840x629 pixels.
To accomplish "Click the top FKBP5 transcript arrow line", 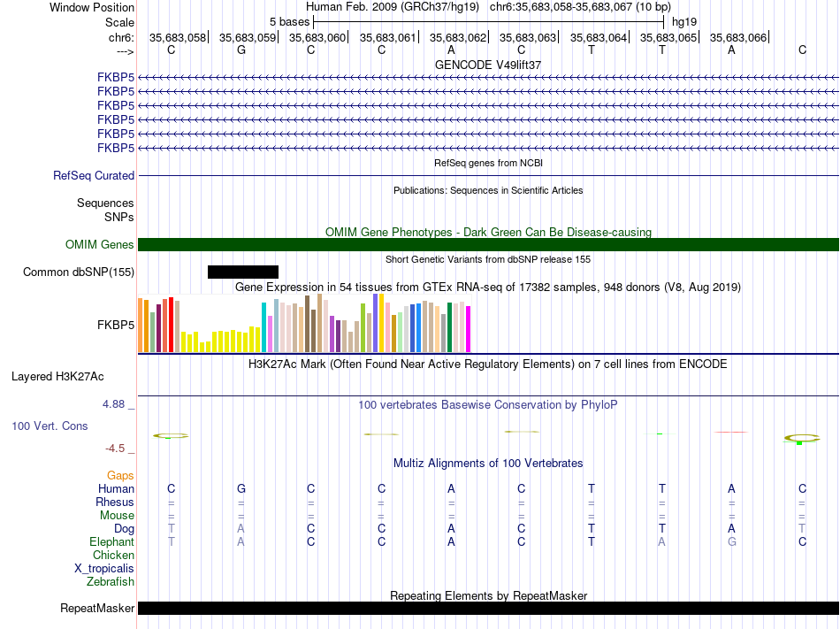I will [489, 78].
